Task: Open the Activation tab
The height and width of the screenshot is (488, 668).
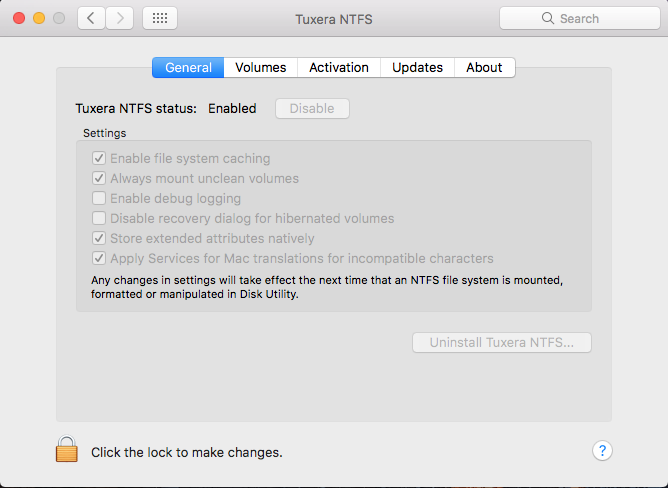Action: point(339,67)
